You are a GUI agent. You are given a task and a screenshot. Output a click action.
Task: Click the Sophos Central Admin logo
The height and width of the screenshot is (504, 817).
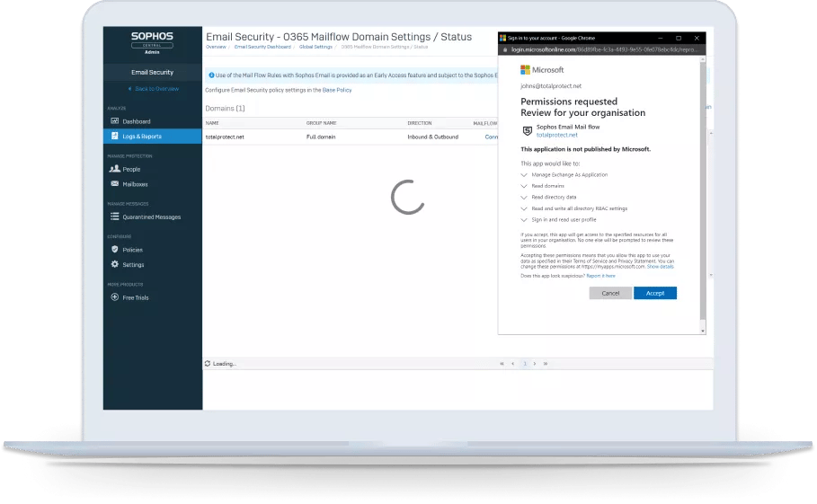152,42
